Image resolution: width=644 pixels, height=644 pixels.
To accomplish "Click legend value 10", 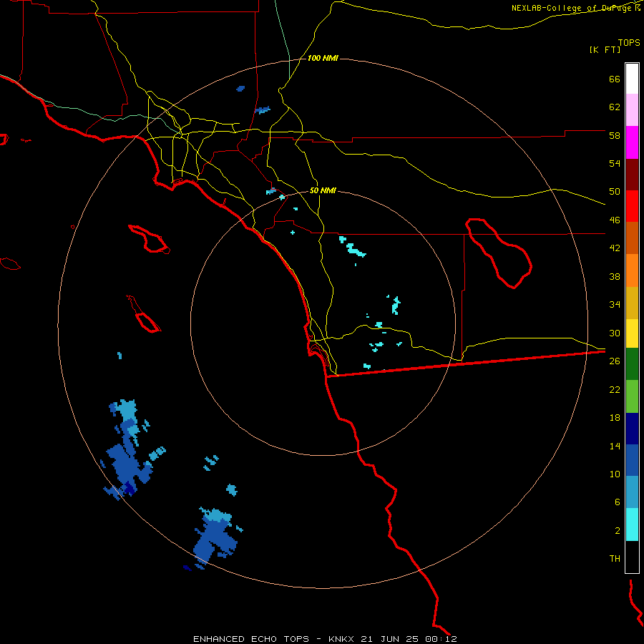I will coord(615,474).
